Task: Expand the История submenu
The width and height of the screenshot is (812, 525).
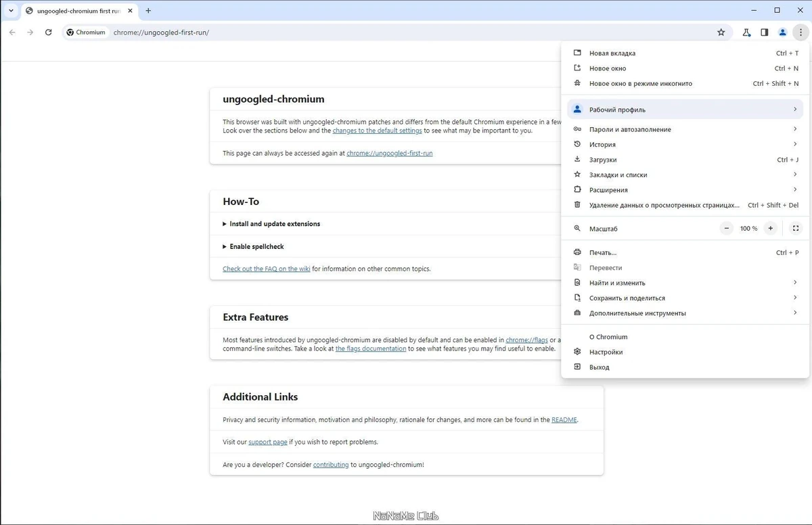Action: coord(685,144)
